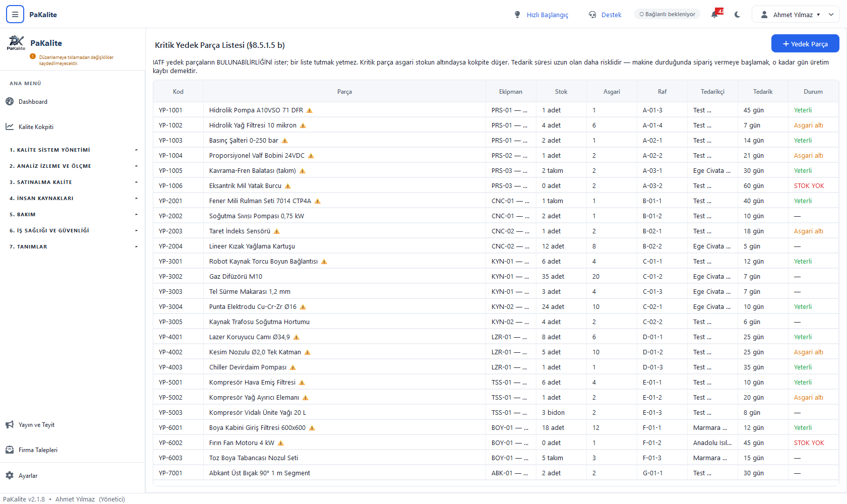
Task: Select the YP-1006 Eksantrik Mil Yatak Burcu row
Action: pyautogui.click(x=496, y=185)
